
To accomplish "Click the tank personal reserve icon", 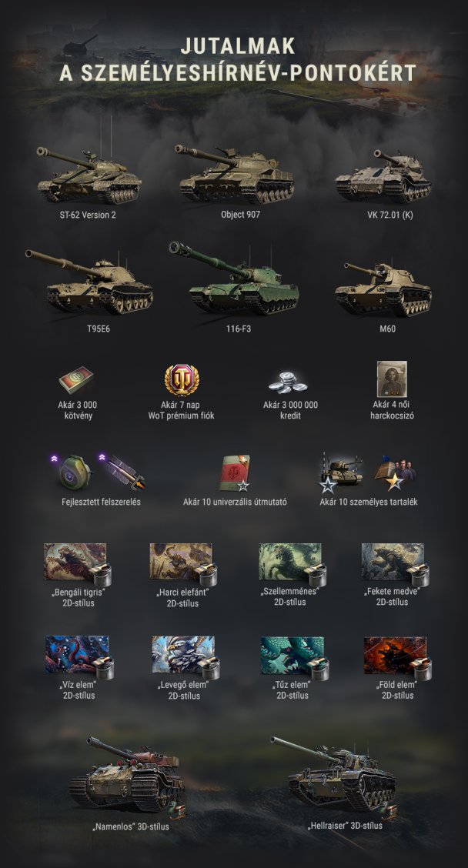I will click(x=340, y=472).
